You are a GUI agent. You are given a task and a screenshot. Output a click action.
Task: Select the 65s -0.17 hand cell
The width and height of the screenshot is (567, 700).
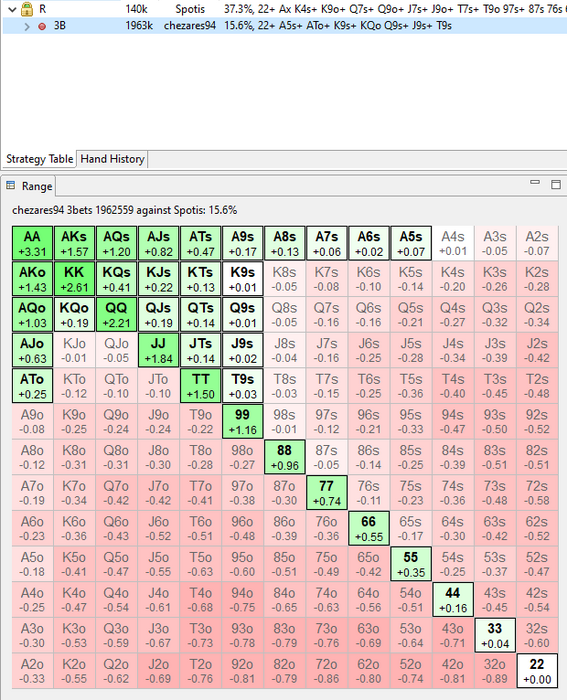(411, 529)
